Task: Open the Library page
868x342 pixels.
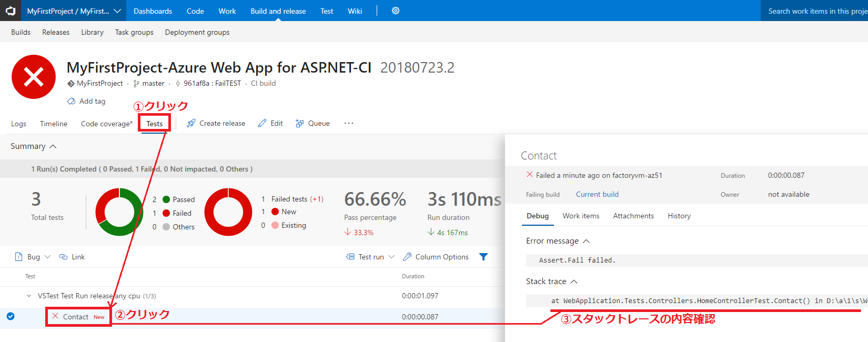Action: click(x=92, y=32)
